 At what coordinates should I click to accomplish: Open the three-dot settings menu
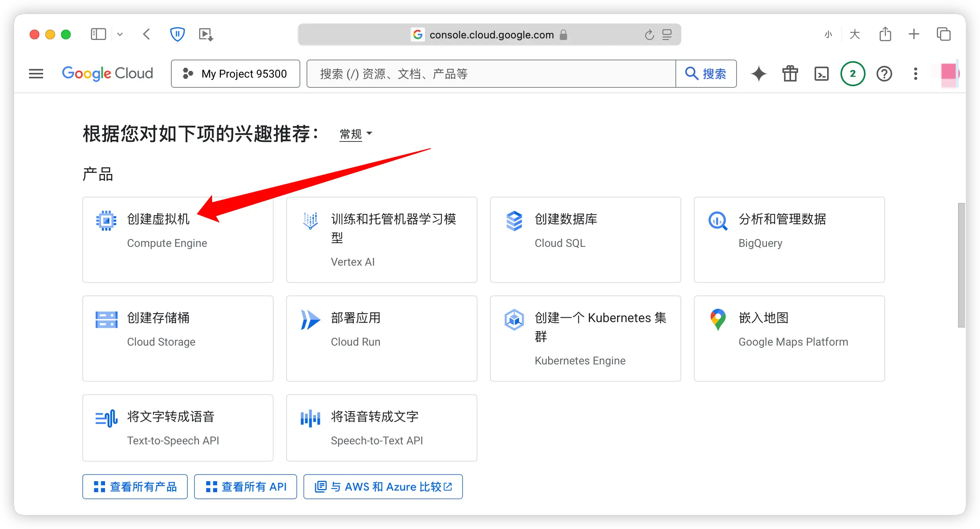coord(916,74)
